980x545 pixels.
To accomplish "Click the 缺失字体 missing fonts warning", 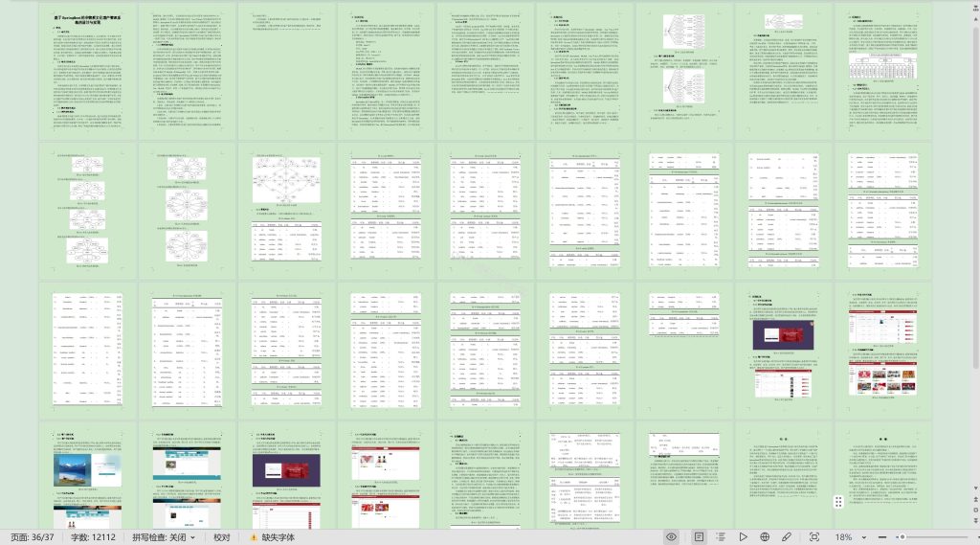I will pyautogui.click(x=273, y=537).
